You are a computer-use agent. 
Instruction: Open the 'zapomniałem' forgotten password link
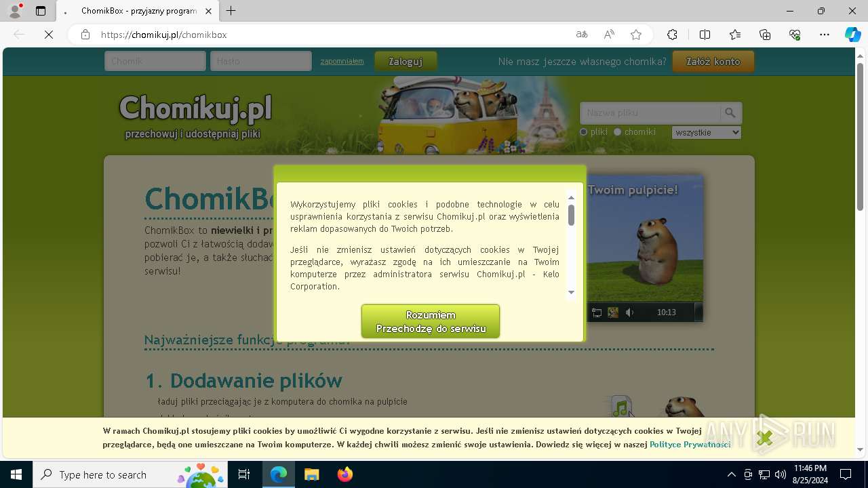click(x=342, y=61)
